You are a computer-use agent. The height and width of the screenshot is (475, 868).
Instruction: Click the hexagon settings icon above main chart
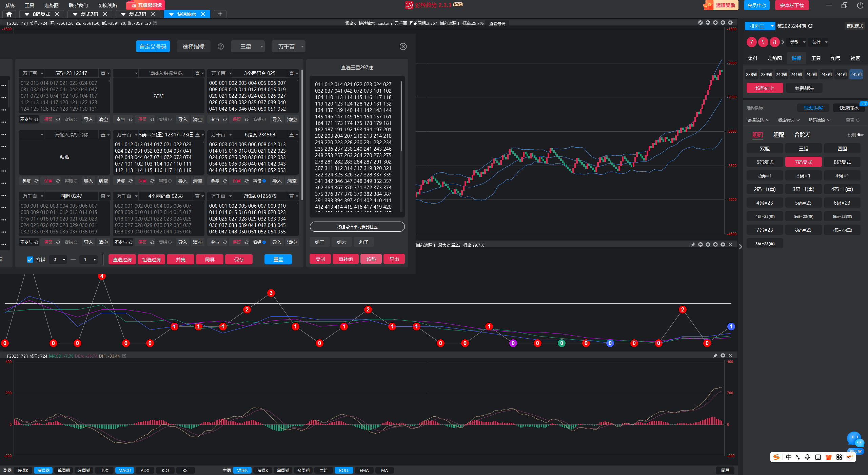tap(730, 23)
